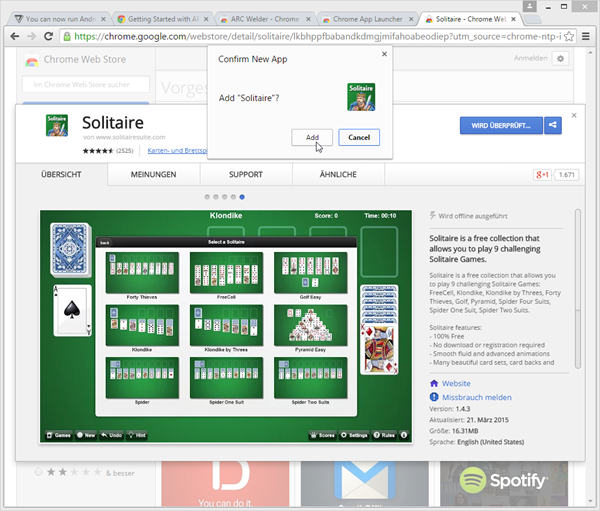
Task: Click the page scrollbar up arrow
Action: point(590,52)
